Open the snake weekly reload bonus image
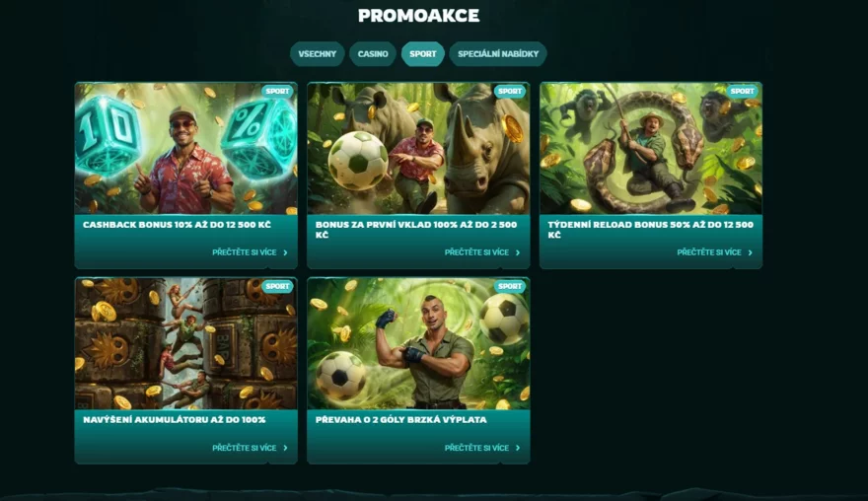Viewport: 868px width, 501px height. 651,148
